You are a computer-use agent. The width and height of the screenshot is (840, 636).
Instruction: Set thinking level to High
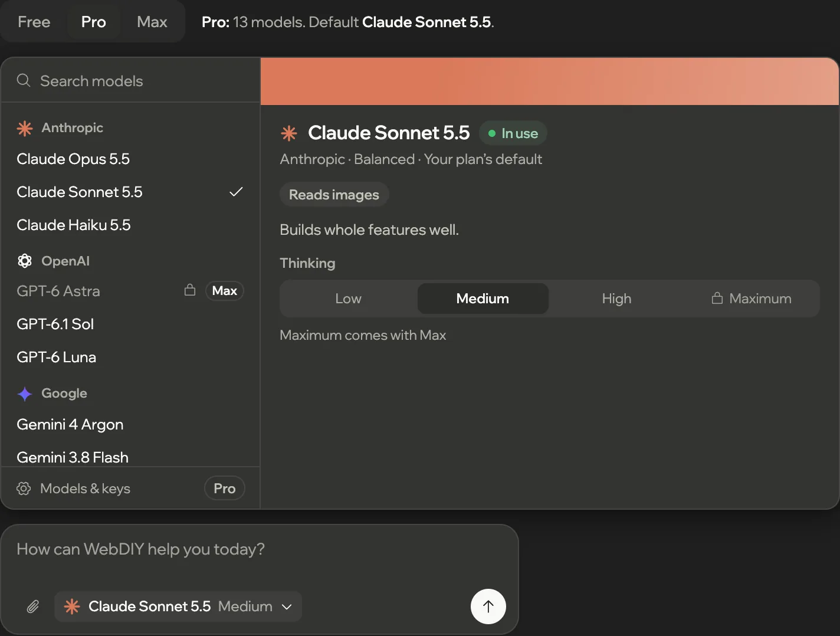point(616,299)
